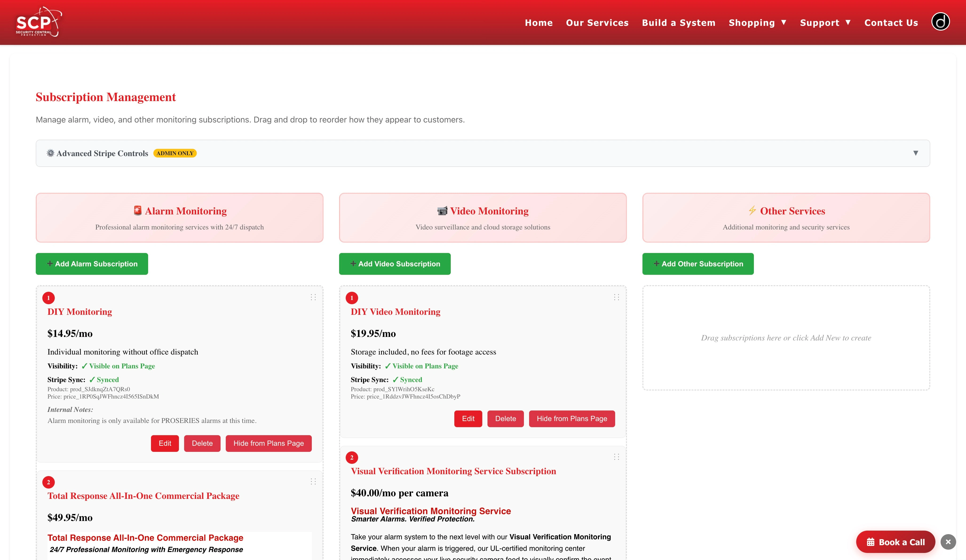The height and width of the screenshot is (560, 966).
Task: Delete the DIY Video Monitoring subscription
Action: point(505,418)
